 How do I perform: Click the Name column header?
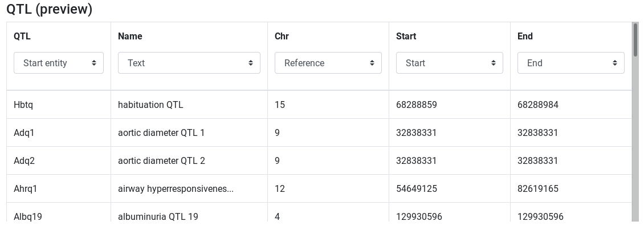coord(130,36)
